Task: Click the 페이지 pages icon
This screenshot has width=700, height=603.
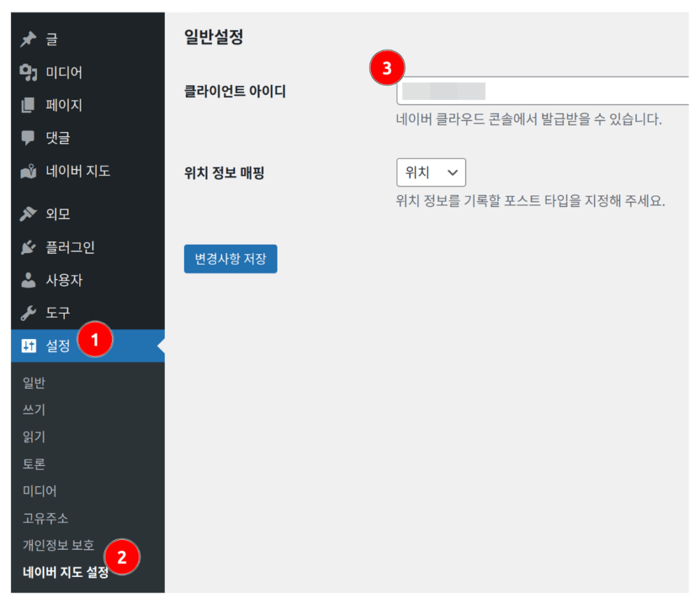Action: click(x=28, y=105)
